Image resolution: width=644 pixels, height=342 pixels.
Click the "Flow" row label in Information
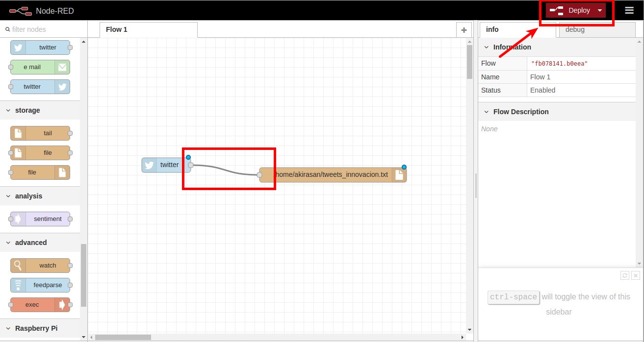pyautogui.click(x=489, y=63)
